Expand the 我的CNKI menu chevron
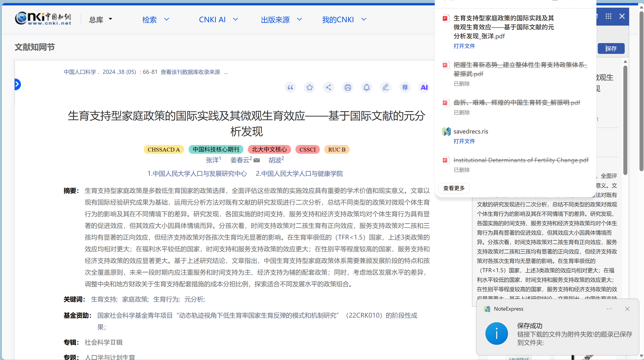This screenshot has width=644, height=360. coord(364,19)
